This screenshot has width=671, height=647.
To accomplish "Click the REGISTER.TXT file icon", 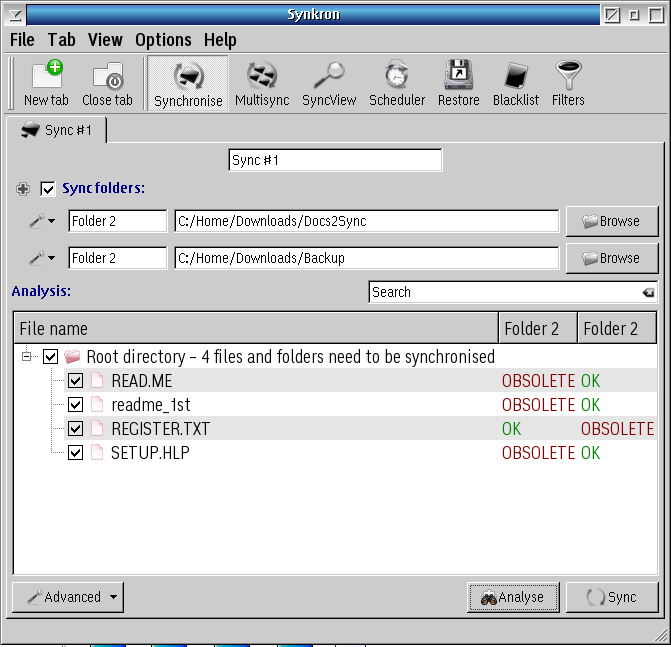I will (97, 428).
